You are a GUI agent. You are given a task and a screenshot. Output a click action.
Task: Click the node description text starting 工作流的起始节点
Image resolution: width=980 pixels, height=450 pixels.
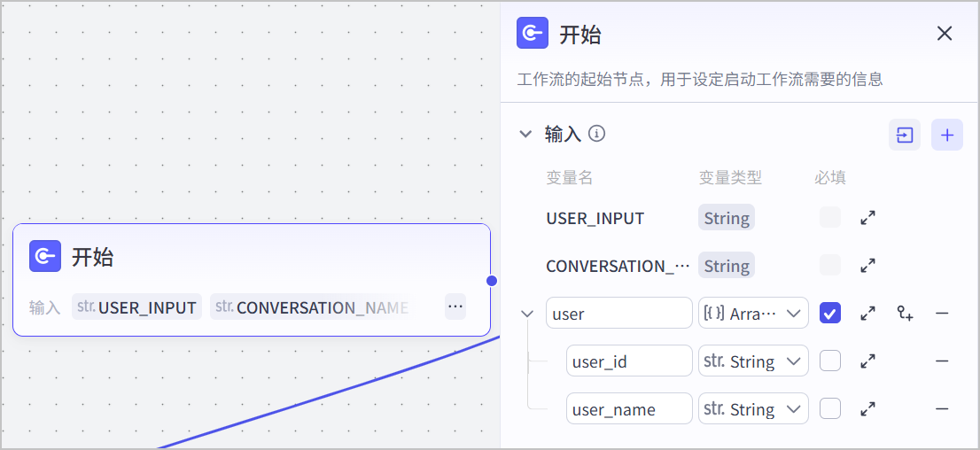[x=700, y=80]
